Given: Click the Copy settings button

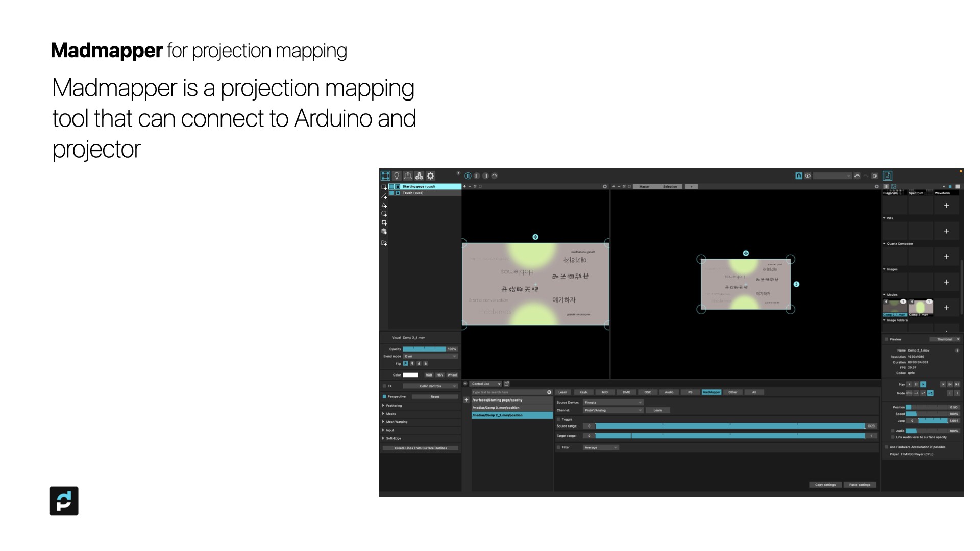Looking at the screenshot, I should (825, 485).
